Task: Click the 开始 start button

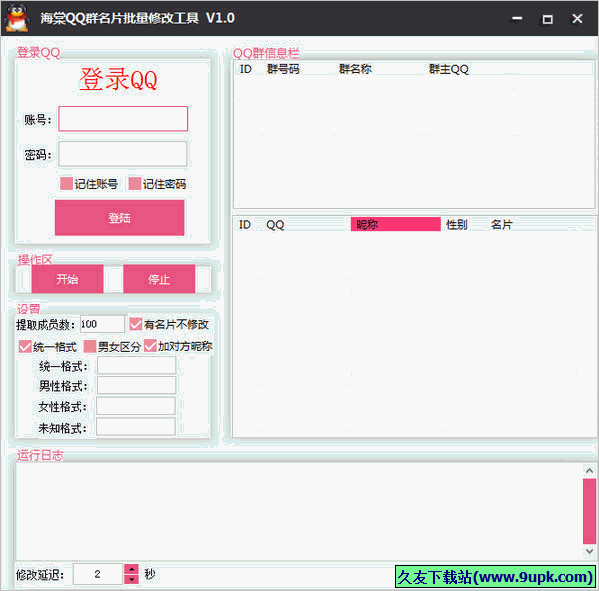Action: pyautogui.click(x=67, y=279)
